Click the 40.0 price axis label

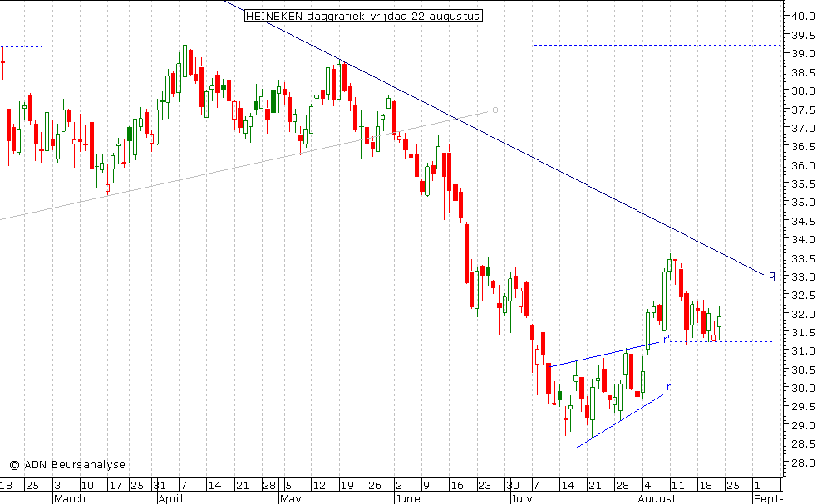pos(803,16)
